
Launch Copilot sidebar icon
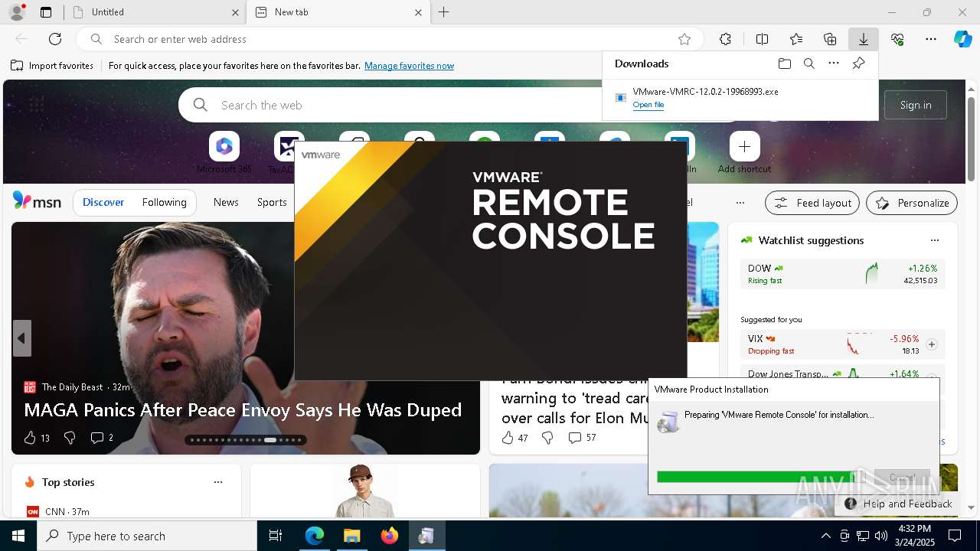[962, 39]
